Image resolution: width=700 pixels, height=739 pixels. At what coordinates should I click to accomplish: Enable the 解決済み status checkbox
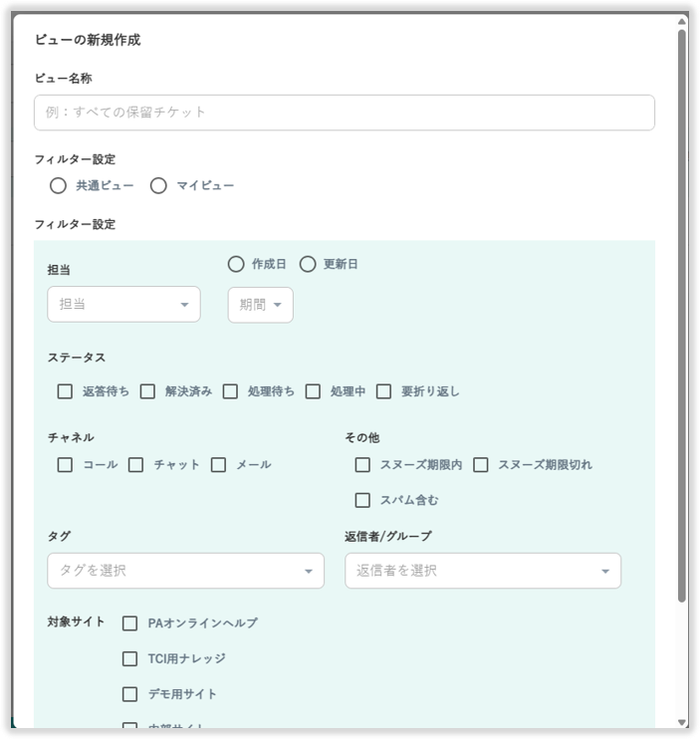click(148, 391)
